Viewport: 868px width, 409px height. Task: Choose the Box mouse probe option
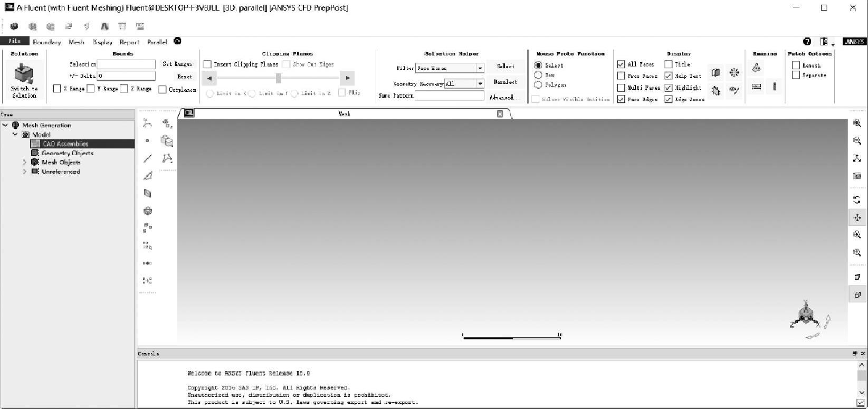coord(538,75)
